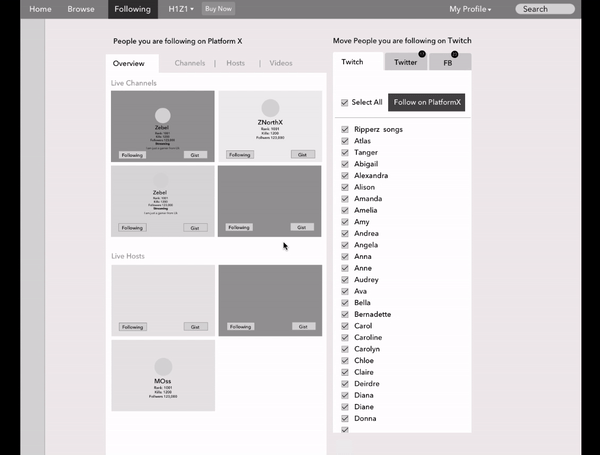Image resolution: width=600 pixels, height=455 pixels.
Task: Toggle the Amelia checkbox
Action: pyautogui.click(x=345, y=210)
